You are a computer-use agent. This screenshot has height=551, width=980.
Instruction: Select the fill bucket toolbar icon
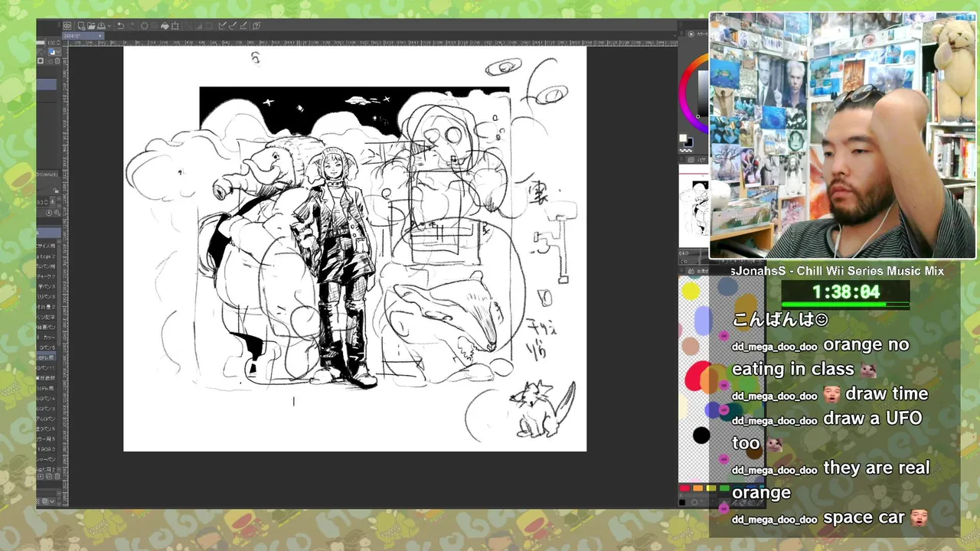point(165,26)
